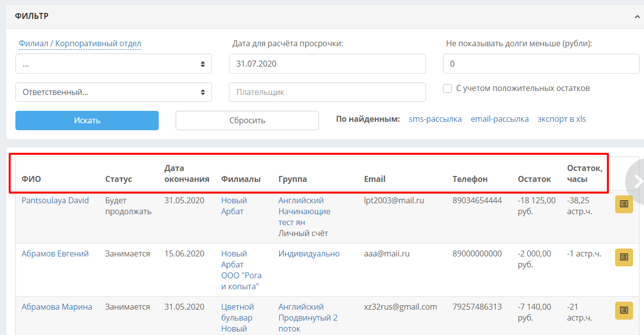Click Группа column header
The height and width of the screenshot is (335, 644).
[x=293, y=179]
